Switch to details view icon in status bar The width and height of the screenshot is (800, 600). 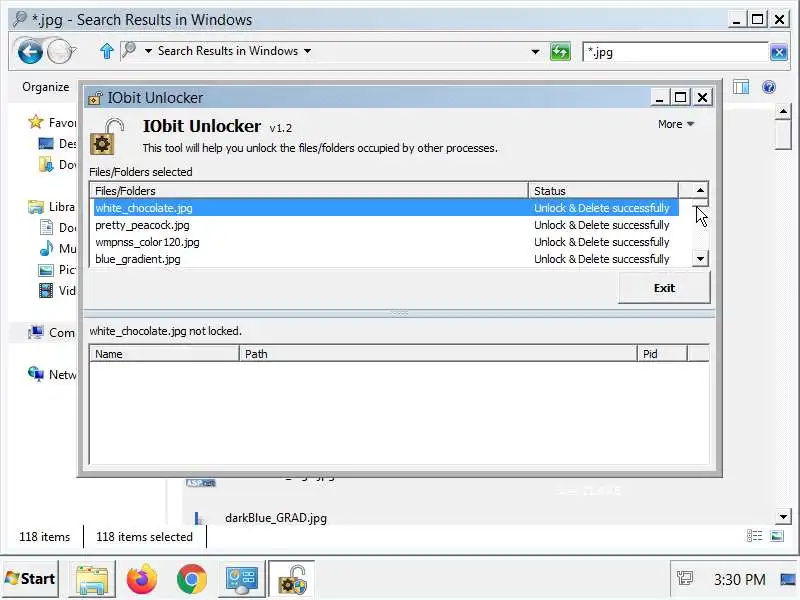point(754,536)
